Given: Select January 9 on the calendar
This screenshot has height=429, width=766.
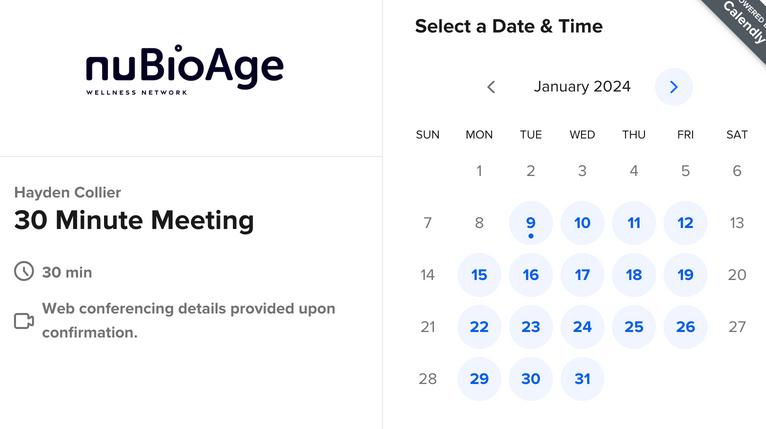Looking at the screenshot, I should (x=530, y=223).
